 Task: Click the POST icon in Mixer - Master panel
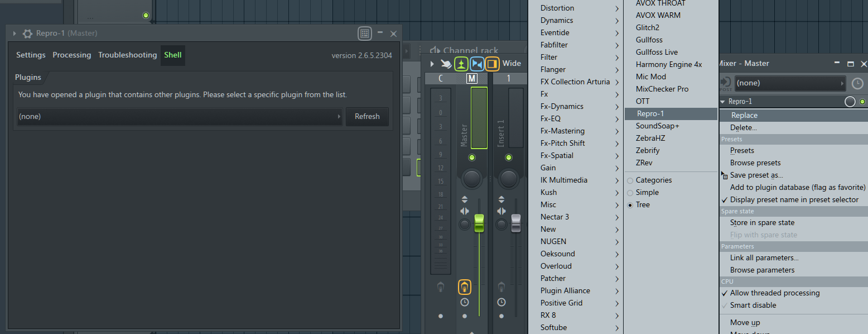coord(725,83)
